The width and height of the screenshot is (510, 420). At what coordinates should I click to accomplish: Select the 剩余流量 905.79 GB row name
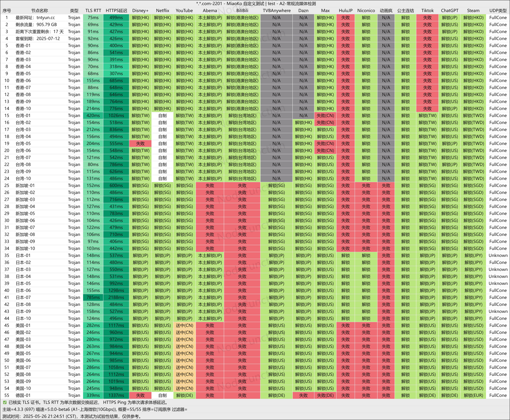click(x=36, y=25)
